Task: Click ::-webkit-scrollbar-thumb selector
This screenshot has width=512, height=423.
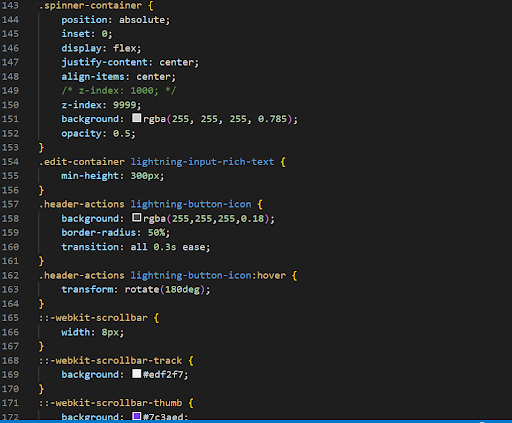Action: coord(110,403)
